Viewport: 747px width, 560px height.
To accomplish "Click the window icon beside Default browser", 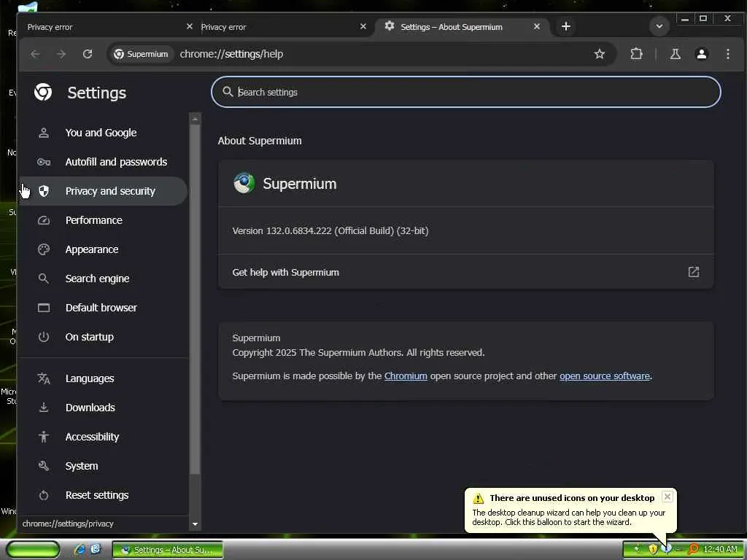I will 43,308.
